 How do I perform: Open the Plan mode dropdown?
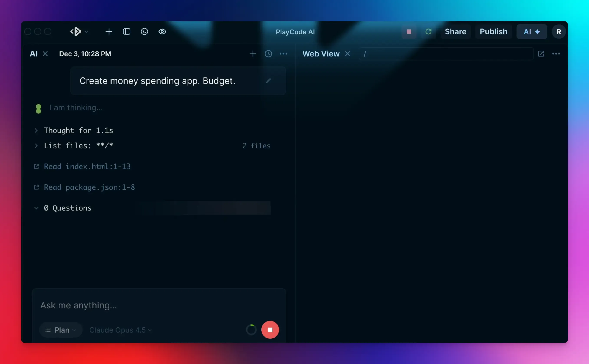(61, 330)
